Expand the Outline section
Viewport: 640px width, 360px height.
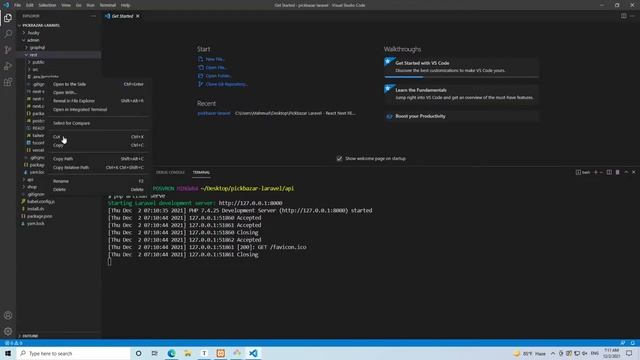(x=30, y=336)
